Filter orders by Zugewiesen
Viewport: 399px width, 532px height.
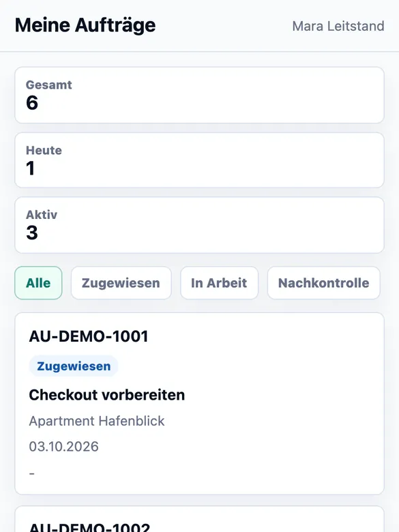(121, 283)
